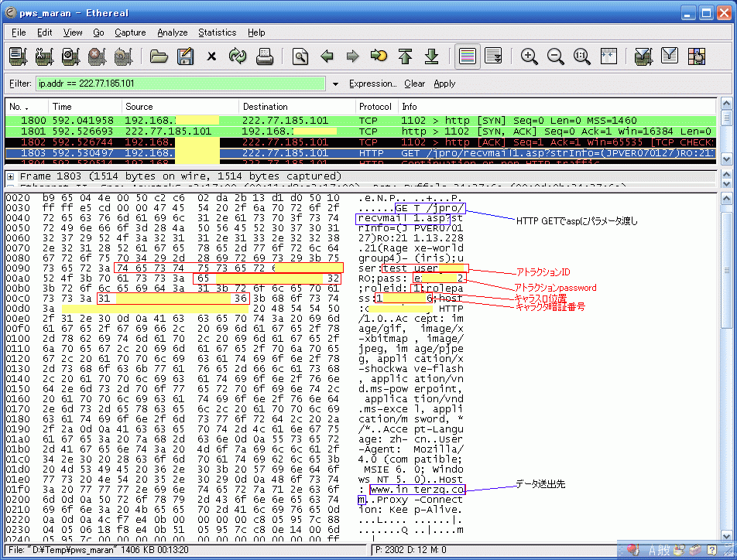Click the Expression... button
Viewport: 737px width, 560px height.
[372, 84]
